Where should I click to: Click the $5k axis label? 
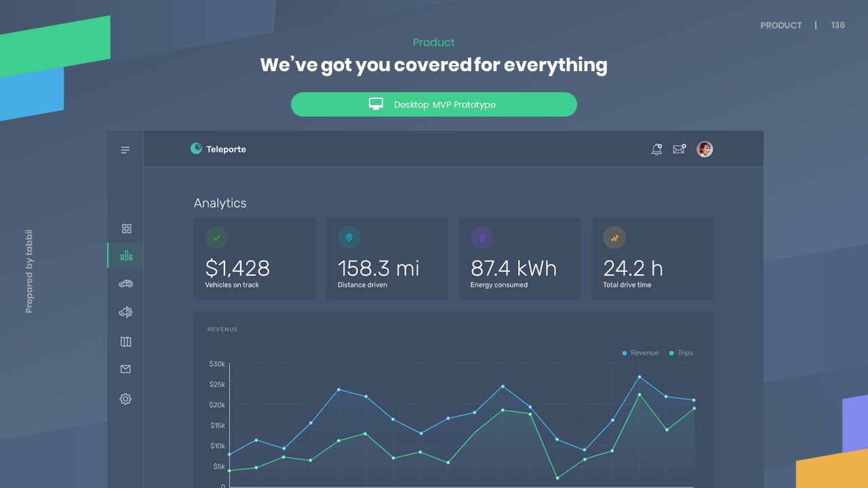pos(219,466)
